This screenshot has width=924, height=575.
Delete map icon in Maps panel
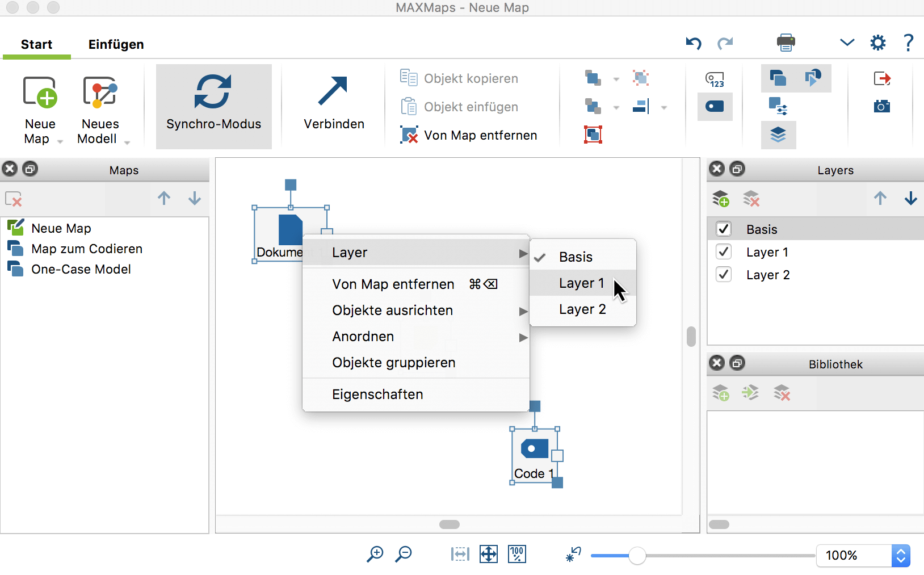[14, 199]
